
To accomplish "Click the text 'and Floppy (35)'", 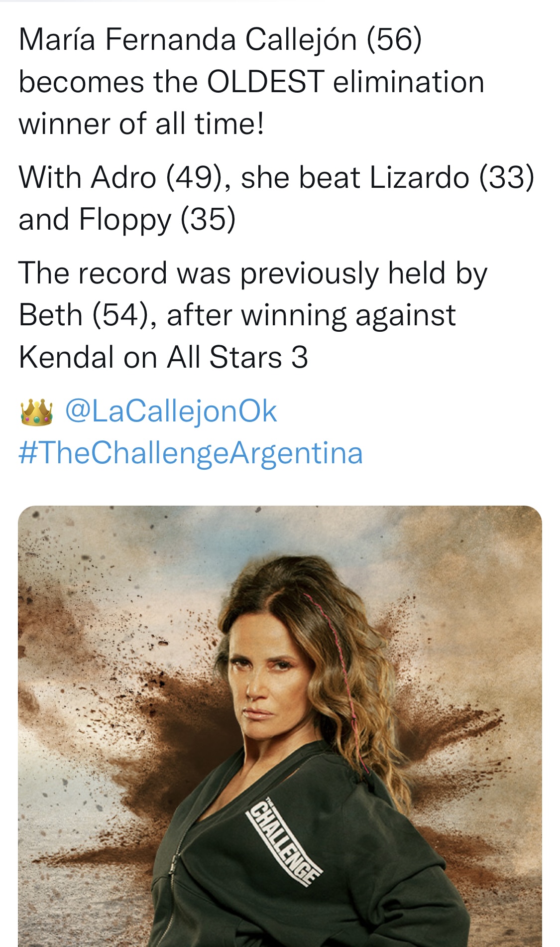I will pyautogui.click(x=127, y=220).
